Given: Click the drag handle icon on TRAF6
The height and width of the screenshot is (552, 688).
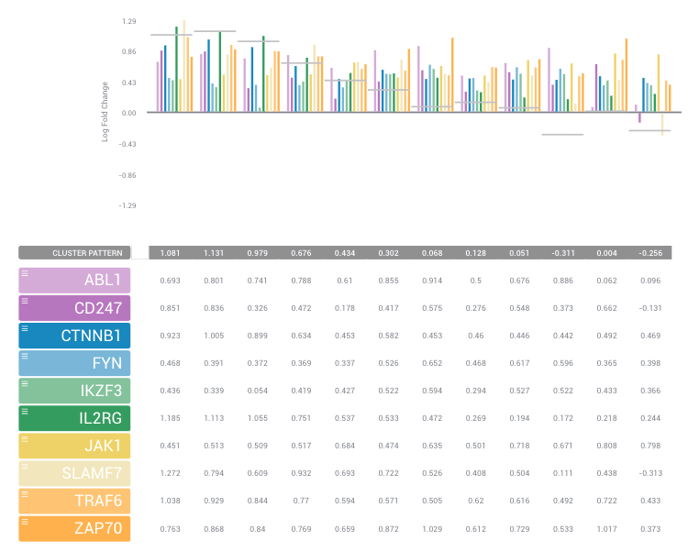Looking at the screenshot, I should point(25,495).
